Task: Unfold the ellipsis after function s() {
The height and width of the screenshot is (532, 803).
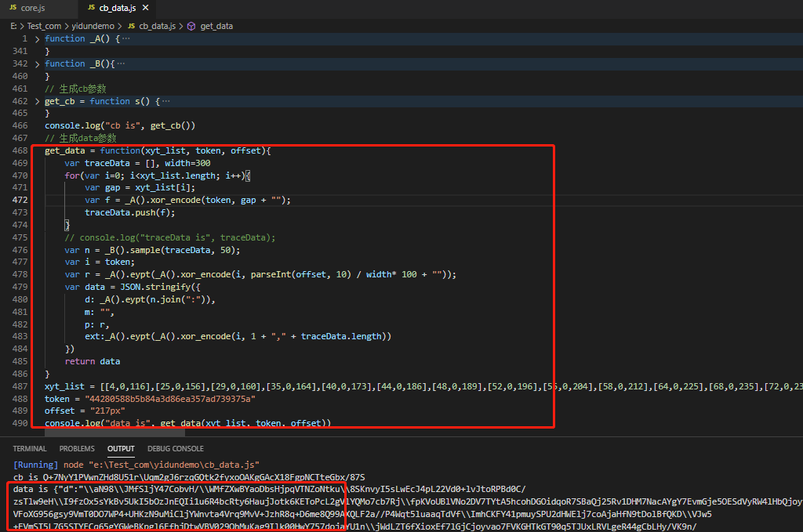Action: pos(166,101)
